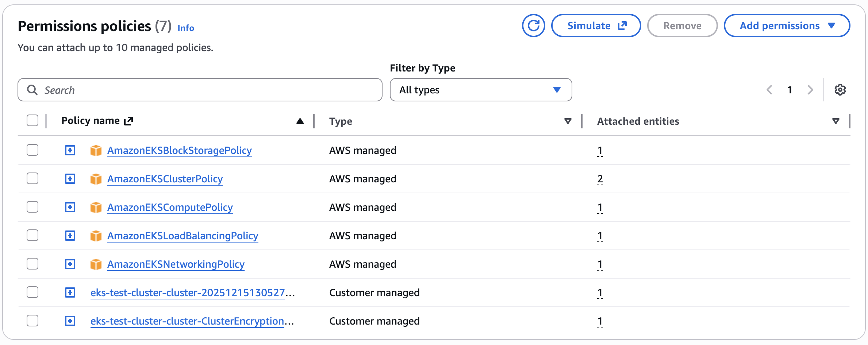Viewport: 868px width, 345px height.
Task: View attached entities count for AmazonEKSClusterPolicy
Action: click(600, 178)
